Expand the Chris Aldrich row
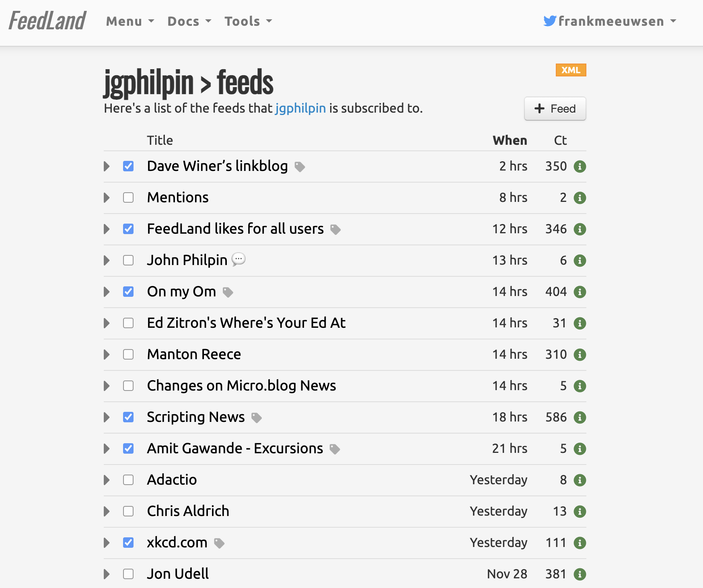Image resolution: width=703 pixels, height=588 pixels. pos(107,511)
